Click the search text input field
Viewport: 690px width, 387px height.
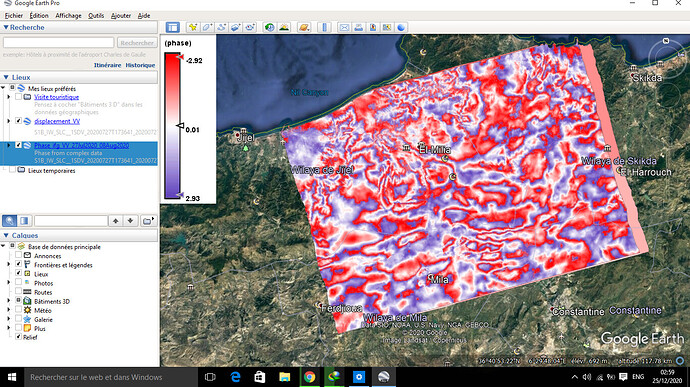pyautogui.click(x=59, y=43)
